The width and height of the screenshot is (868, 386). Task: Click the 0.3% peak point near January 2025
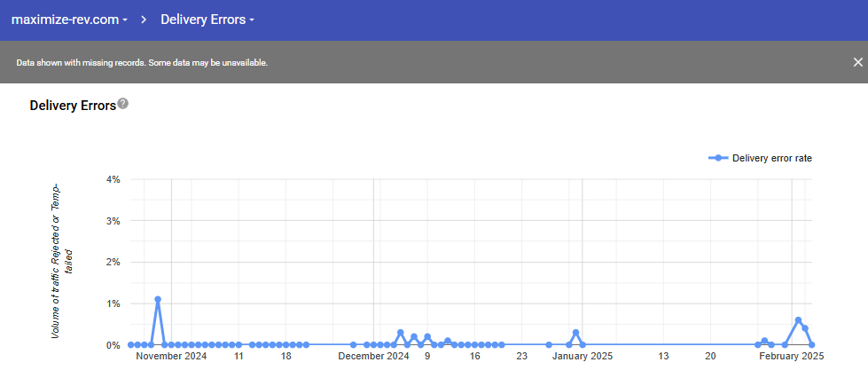point(575,333)
